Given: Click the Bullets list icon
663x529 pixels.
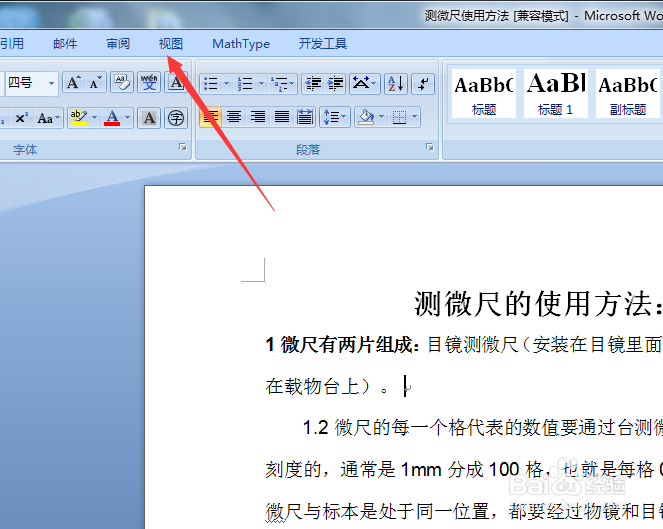Looking at the screenshot, I should click(x=211, y=83).
